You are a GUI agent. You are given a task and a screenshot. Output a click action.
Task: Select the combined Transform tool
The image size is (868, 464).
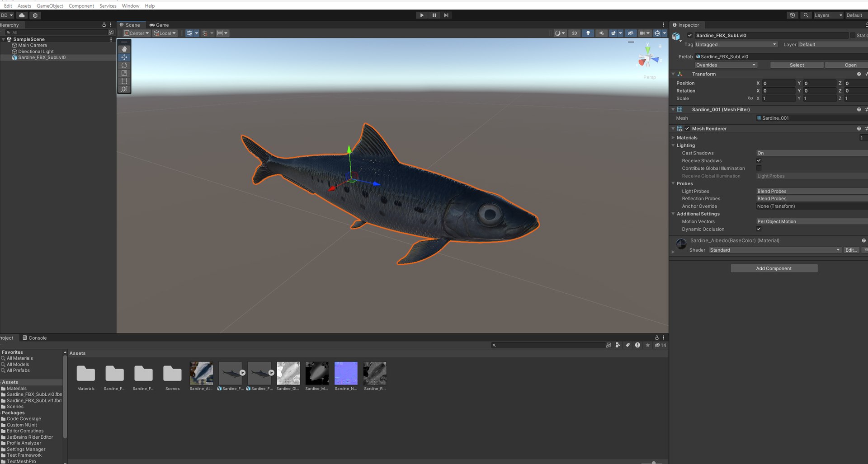(124, 89)
